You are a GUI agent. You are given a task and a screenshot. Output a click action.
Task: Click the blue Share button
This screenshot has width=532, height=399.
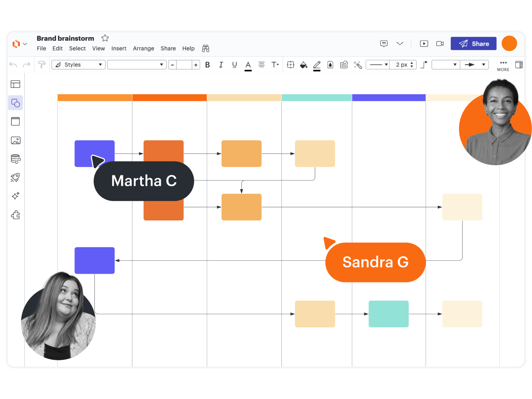click(x=473, y=44)
